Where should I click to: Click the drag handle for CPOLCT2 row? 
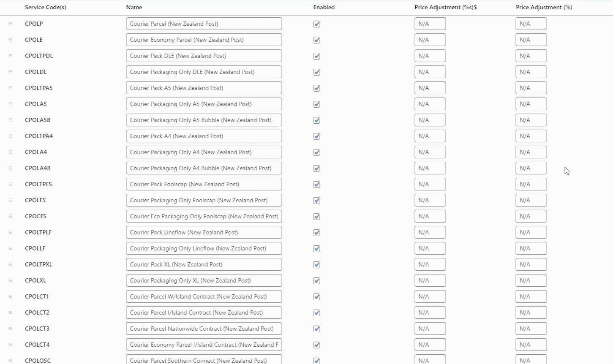[10, 312]
